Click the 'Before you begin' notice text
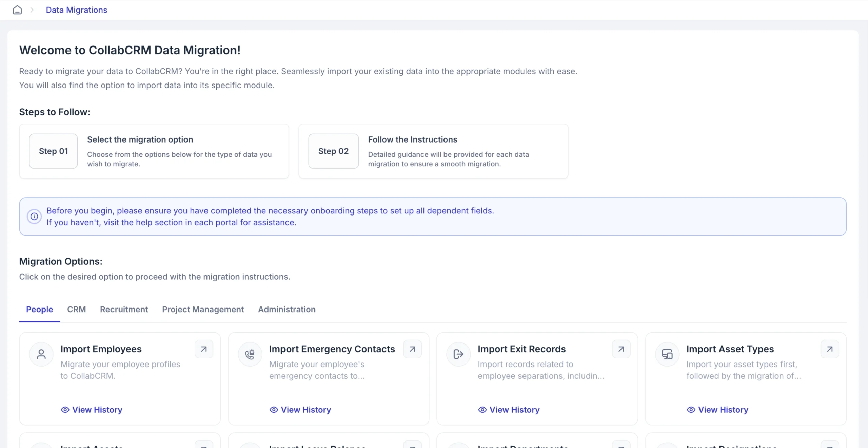868x448 pixels. [x=270, y=217]
